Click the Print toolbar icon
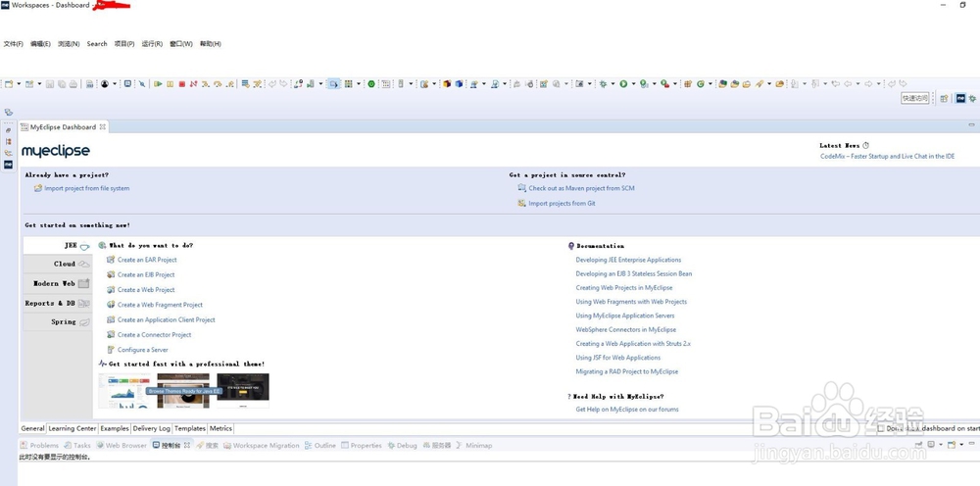The width and height of the screenshot is (980, 486). (x=73, y=83)
